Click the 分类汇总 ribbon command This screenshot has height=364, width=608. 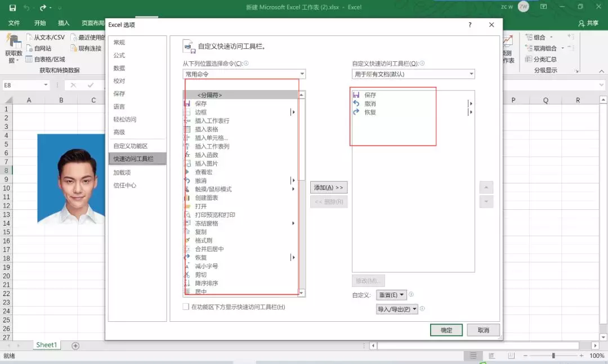(x=541, y=59)
